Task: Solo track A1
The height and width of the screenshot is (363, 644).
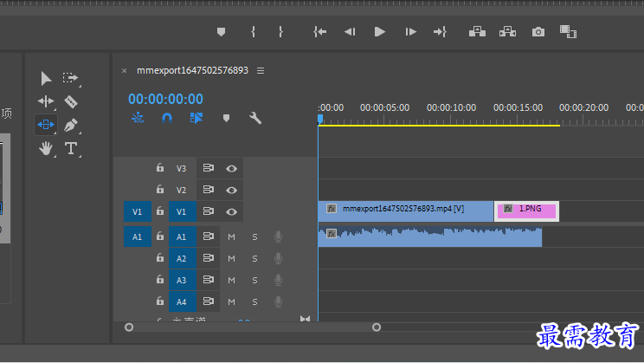Action: [x=254, y=237]
